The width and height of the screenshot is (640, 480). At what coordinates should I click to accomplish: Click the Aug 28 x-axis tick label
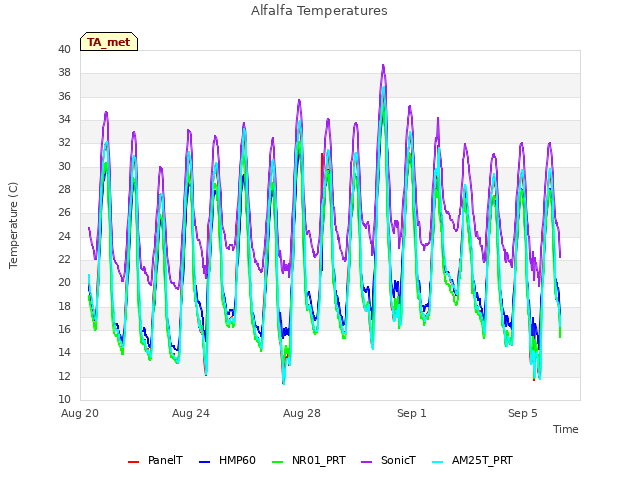302,413
